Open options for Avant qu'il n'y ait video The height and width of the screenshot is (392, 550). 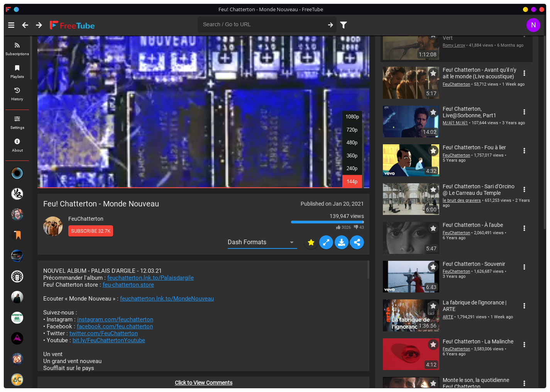(x=524, y=73)
